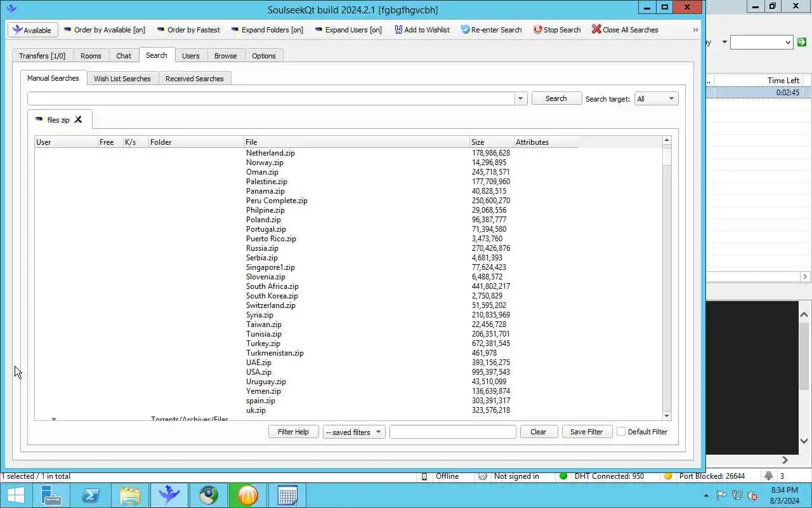The image size is (812, 508).
Task: Collapse the Torrents/Archives/Files folder arrow
Action: pos(54,419)
